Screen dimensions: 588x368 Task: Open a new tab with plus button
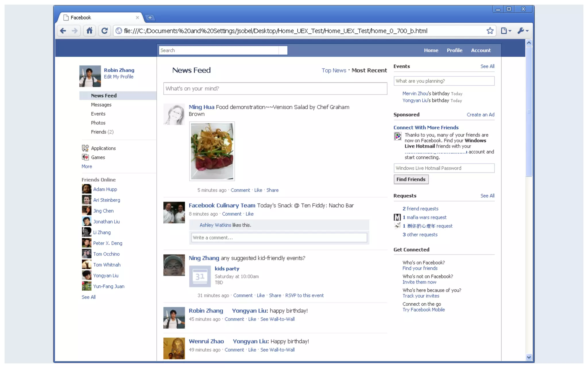coord(150,18)
